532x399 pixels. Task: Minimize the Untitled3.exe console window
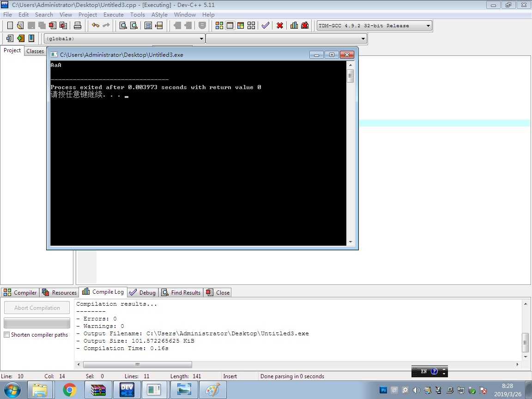coord(316,54)
